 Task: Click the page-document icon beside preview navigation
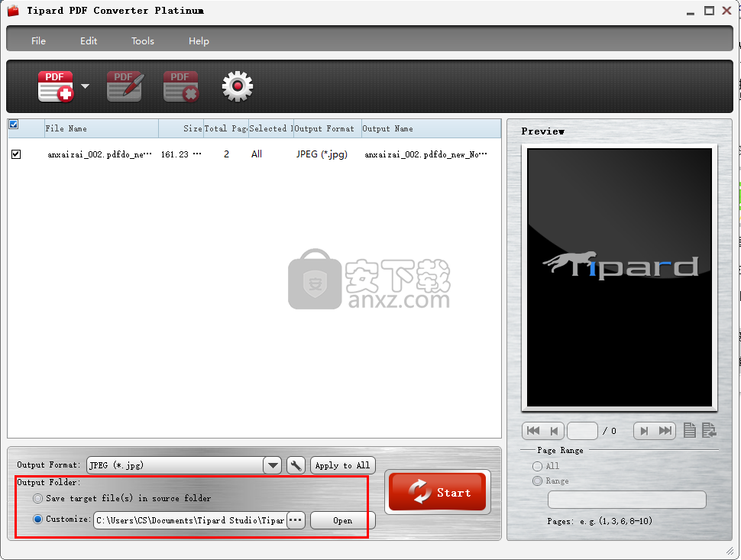point(690,430)
